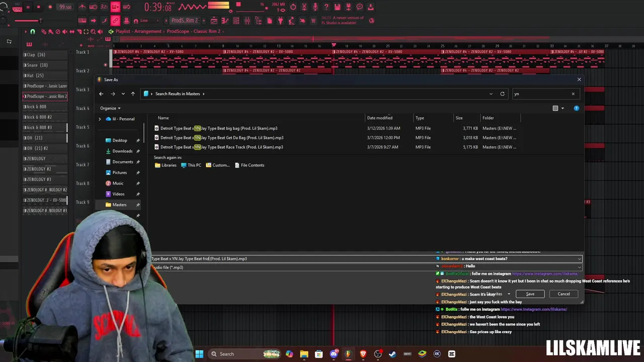The height and width of the screenshot is (362, 644).
Task: Select the Clap (16) pattern
Action: pos(45,55)
